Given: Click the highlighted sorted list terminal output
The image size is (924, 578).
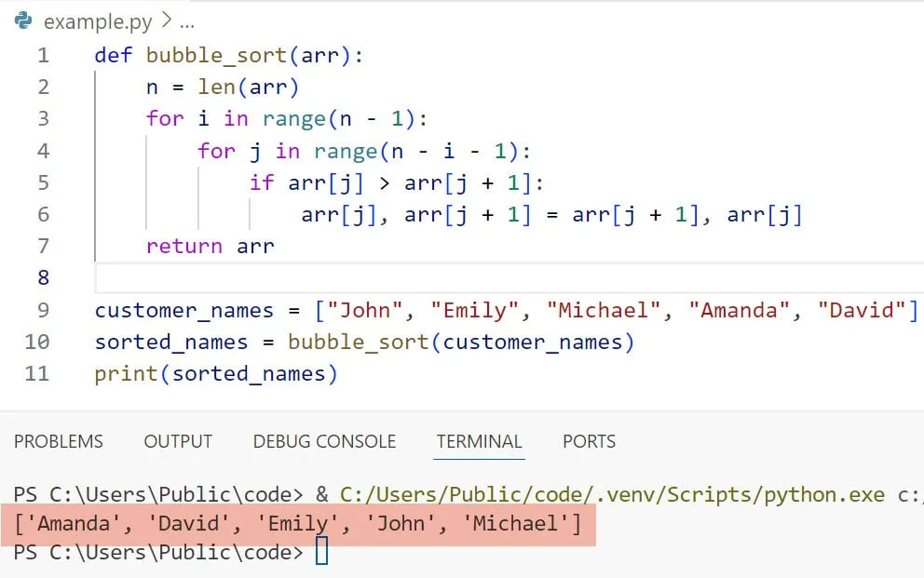Looking at the screenshot, I should (x=298, y=524).
